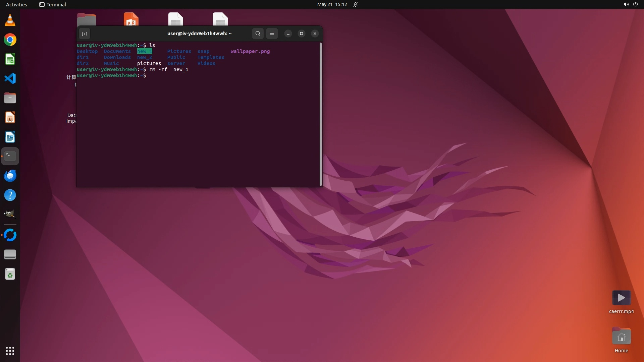Viewport: 644px width, 362px height.
Task: Open the Trash from dock
Action: coord(10,274)
